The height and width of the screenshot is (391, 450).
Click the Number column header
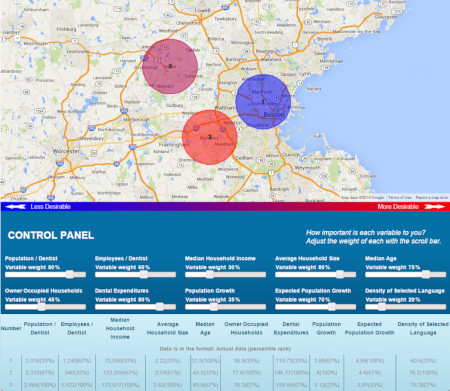point(11,328)
